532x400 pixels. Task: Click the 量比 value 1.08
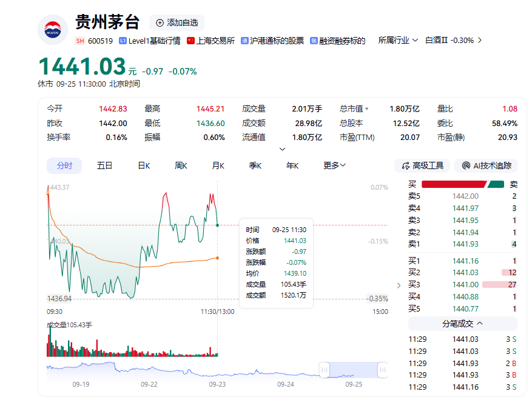click(x=510, y=109)
